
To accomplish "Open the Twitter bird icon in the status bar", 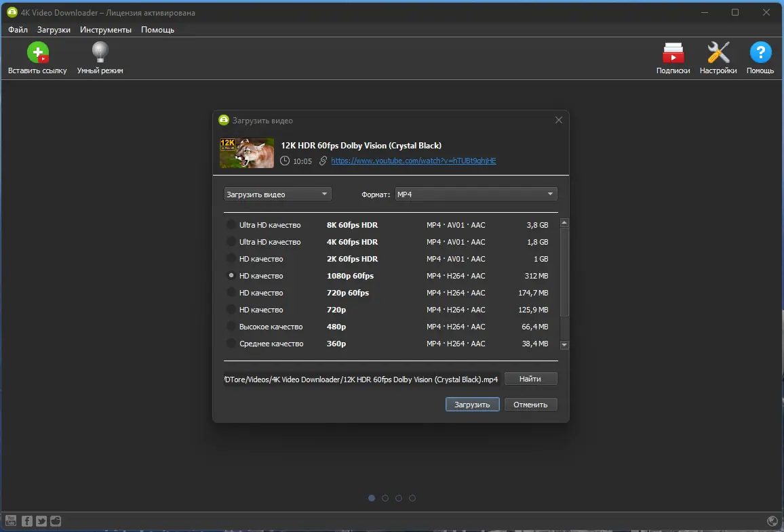I will (41, 521).
